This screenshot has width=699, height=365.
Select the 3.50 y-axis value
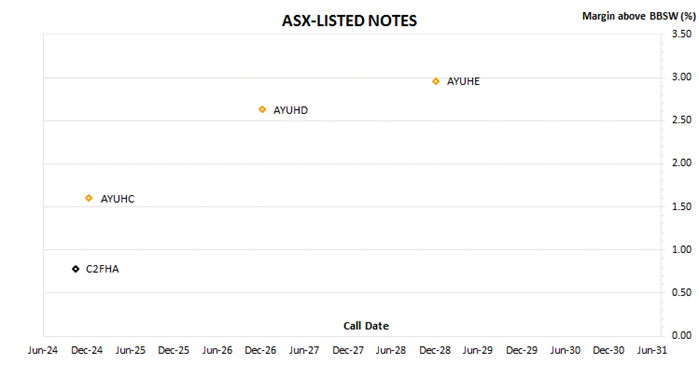pos(682,34)
